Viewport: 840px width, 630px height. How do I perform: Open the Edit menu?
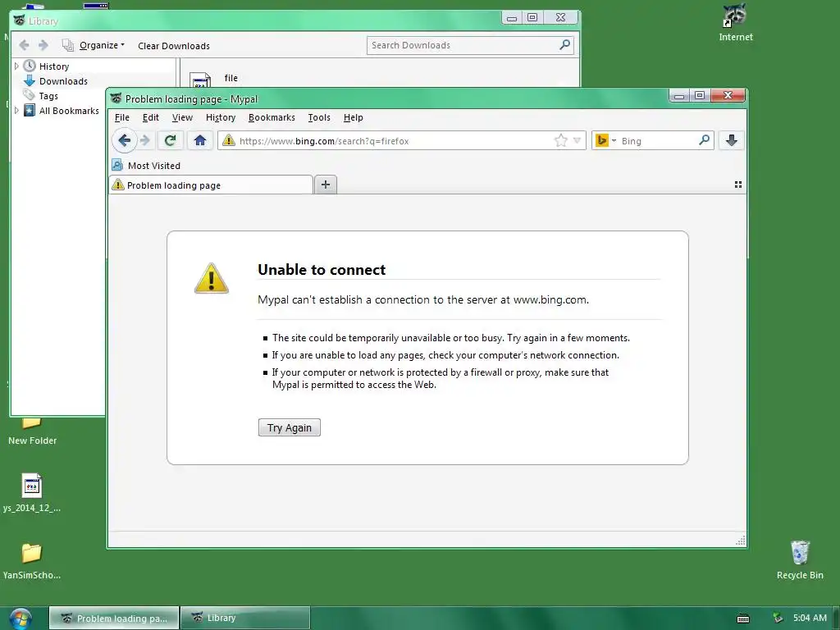click(x=151, y=117)
